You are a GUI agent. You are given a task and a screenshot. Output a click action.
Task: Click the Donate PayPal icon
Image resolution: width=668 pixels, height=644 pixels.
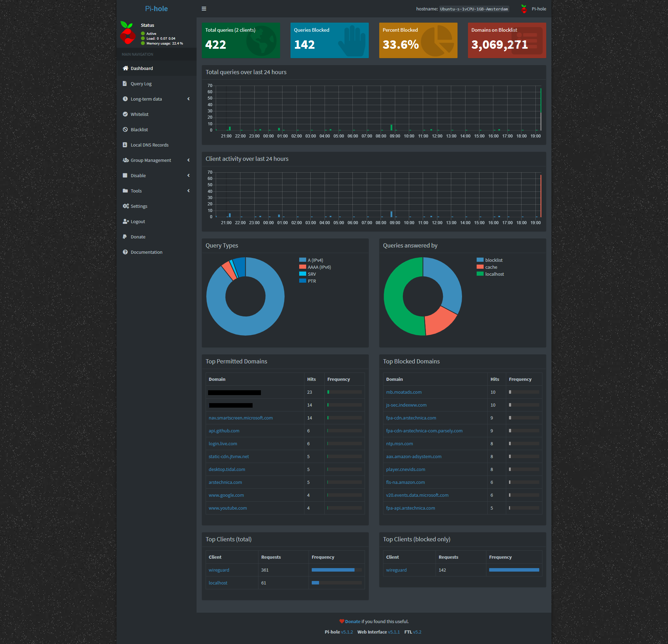pyautogui.click(x=125, y=237)
